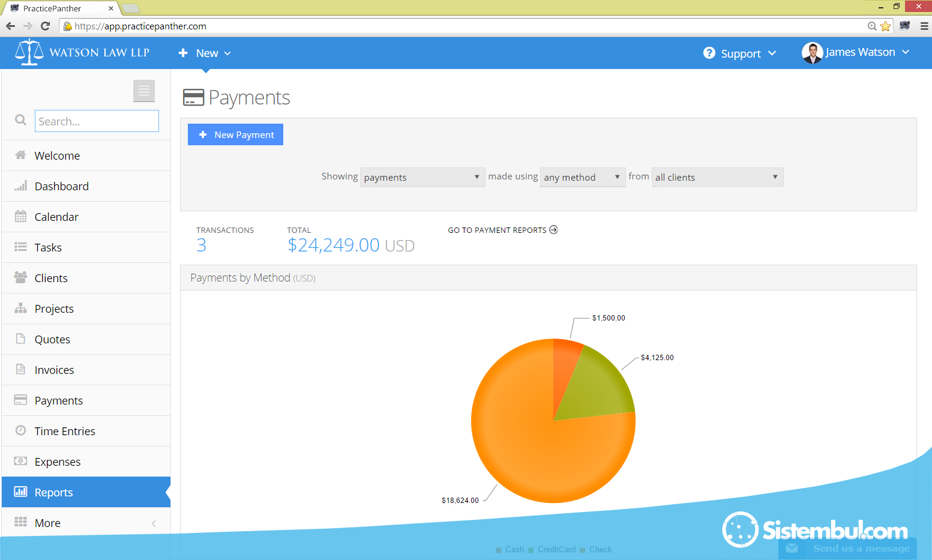The image size is (932, 560).
Task: Click the Watson Law LLP scales logo
Action: point(29,53)
